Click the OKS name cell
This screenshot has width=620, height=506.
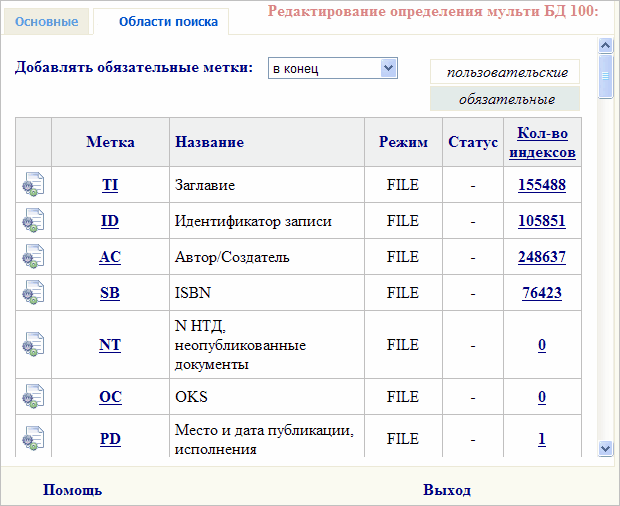pyautogui.click(x=267, y=396)
